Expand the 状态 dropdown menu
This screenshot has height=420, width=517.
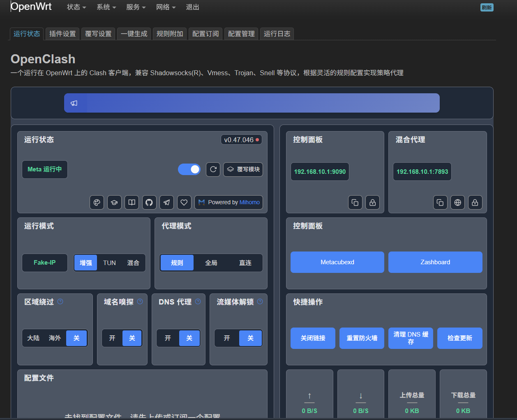coord(76,7)
